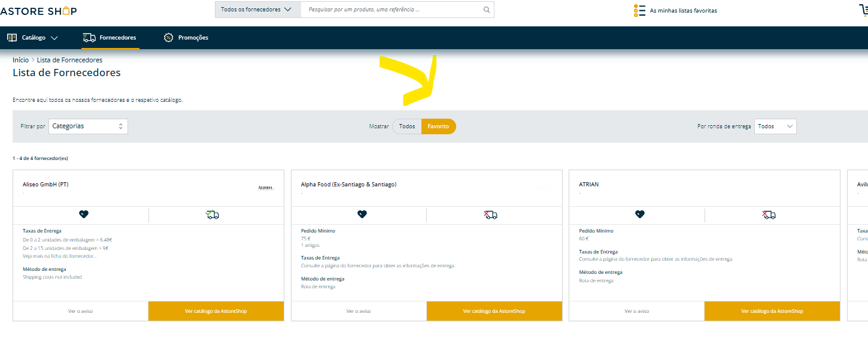Screen dimensions: 868x362
Task: Click 1 - 4 de 4 fornecedor(es) text
Action: click(40, 158)
